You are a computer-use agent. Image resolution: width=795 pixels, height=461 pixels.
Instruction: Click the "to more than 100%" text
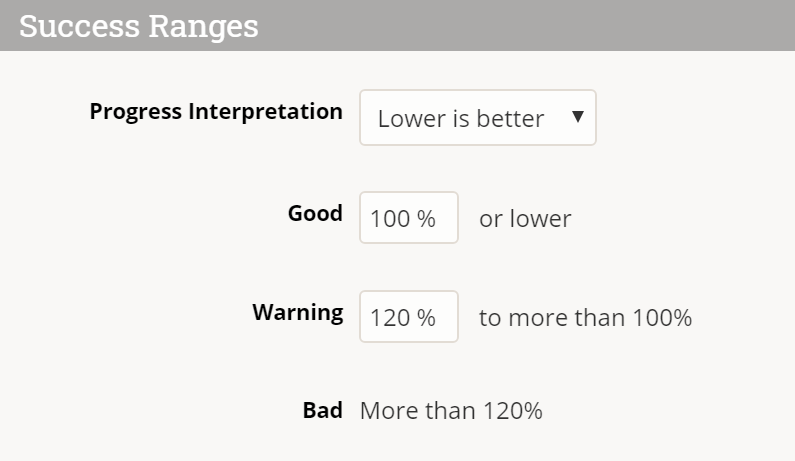pyautogui.click(x=585, y=318)
